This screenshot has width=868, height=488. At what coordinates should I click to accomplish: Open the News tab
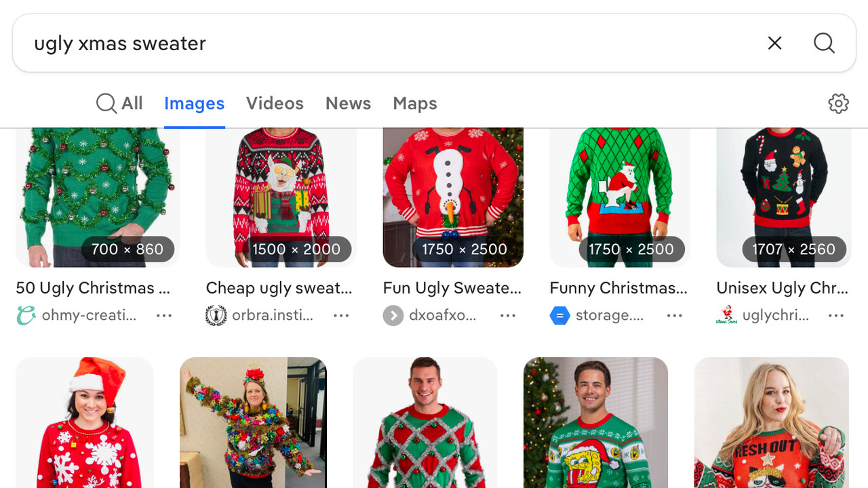[348, 104]
